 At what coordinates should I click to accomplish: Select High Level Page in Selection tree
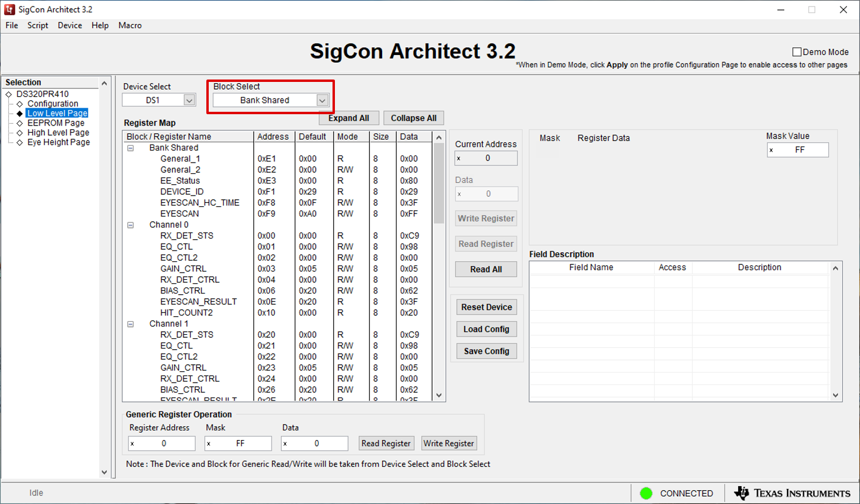[58, 132]
